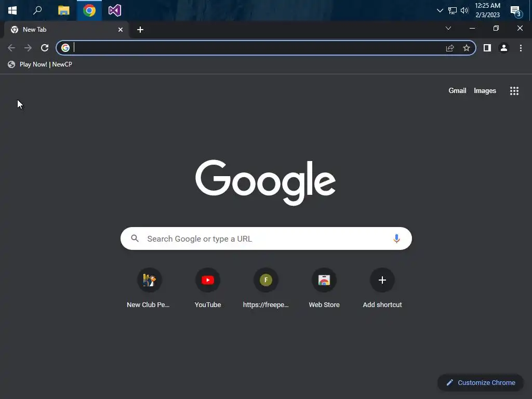Go forward with the forward arrow
Screen dimensions: 532x399
coord(28,48)
